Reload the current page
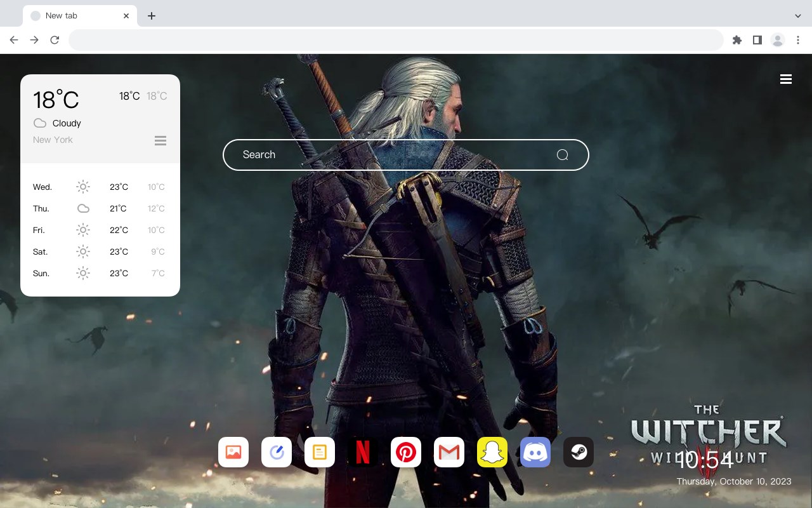 (x=55, y=40)
